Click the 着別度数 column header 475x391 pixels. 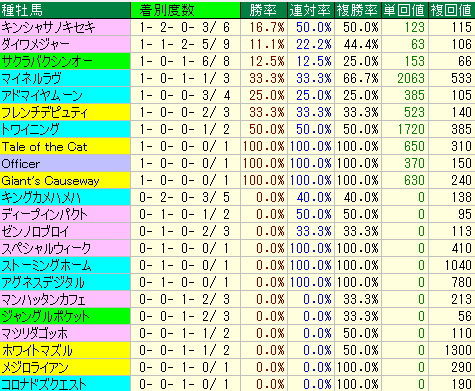click(186, 10)
